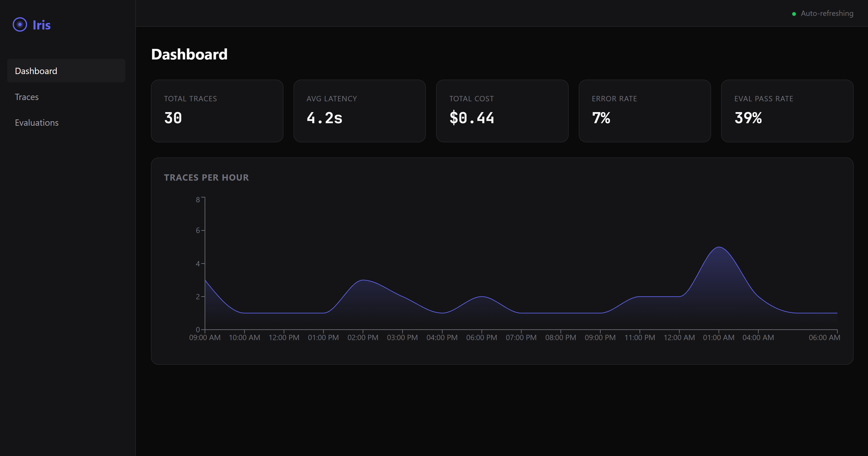Toggle auto-refresh via the status label
This screenshot has height=456, width=868.
coord(827,13)
